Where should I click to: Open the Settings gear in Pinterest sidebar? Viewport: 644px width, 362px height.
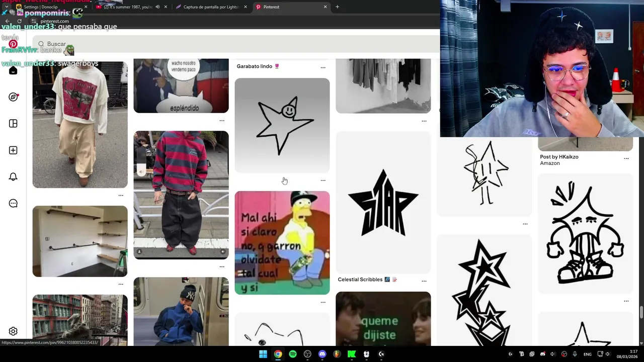[x=13, y=331]
